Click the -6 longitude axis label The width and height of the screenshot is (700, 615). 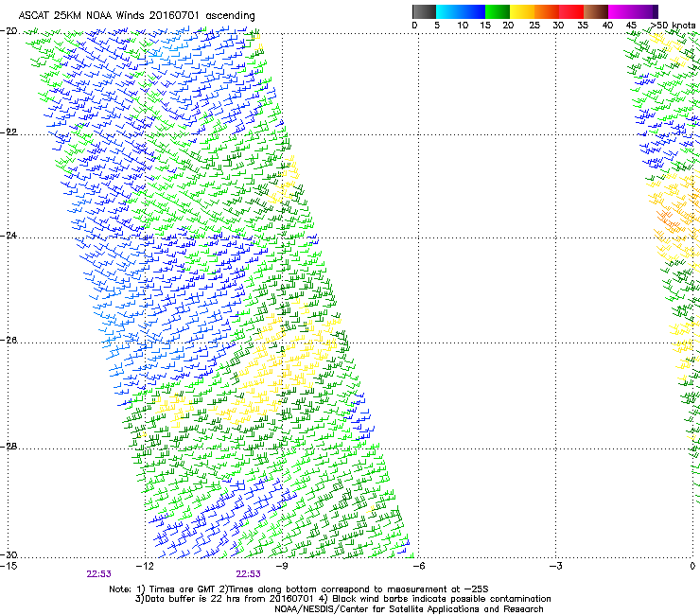(418, 566)
